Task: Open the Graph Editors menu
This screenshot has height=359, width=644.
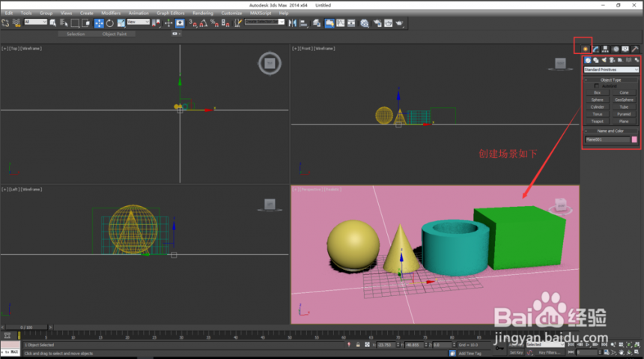Action: pos(171,13)
